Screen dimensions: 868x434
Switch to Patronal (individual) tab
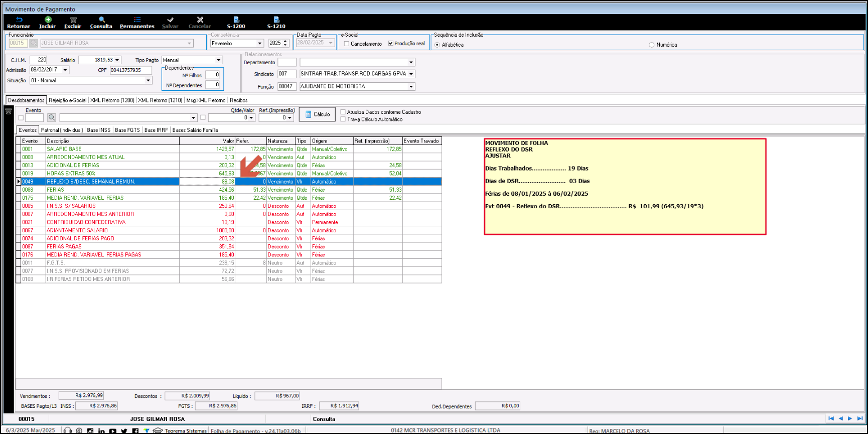tap(62, 130)
